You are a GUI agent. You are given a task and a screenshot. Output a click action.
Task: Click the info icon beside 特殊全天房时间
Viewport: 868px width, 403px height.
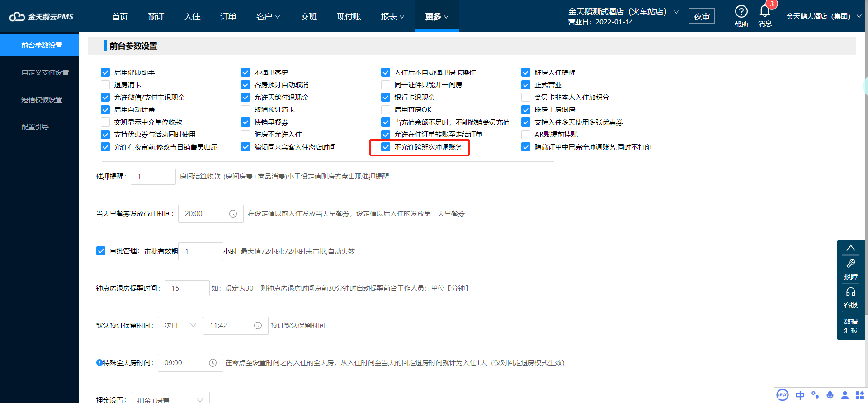99,362
